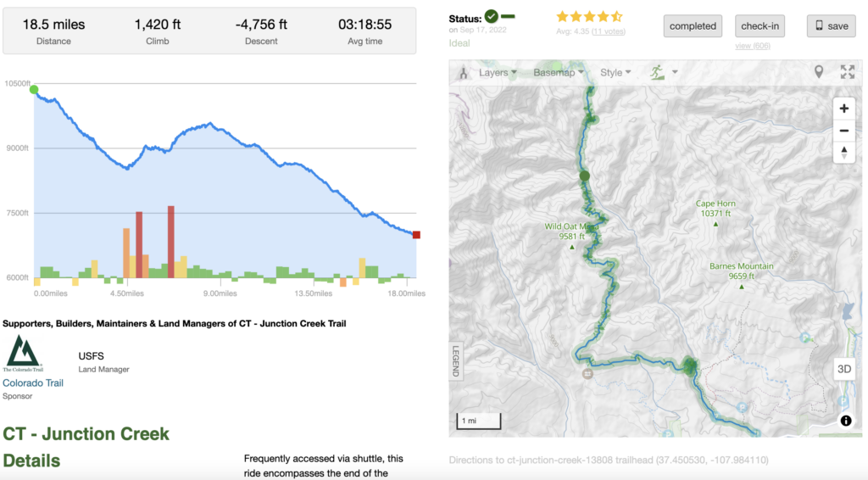Open the map info icon
The image size is (868, 480).
tap(846, 421)
